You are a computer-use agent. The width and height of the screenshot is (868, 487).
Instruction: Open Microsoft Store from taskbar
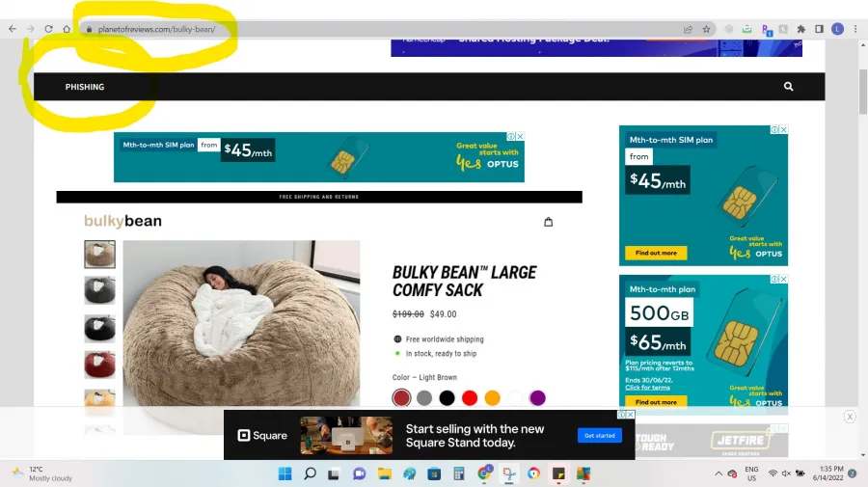(434, 473)
